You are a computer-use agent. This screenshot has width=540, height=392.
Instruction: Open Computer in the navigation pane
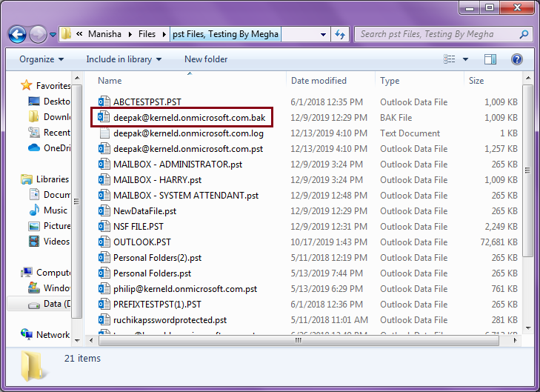pos(45,273)
